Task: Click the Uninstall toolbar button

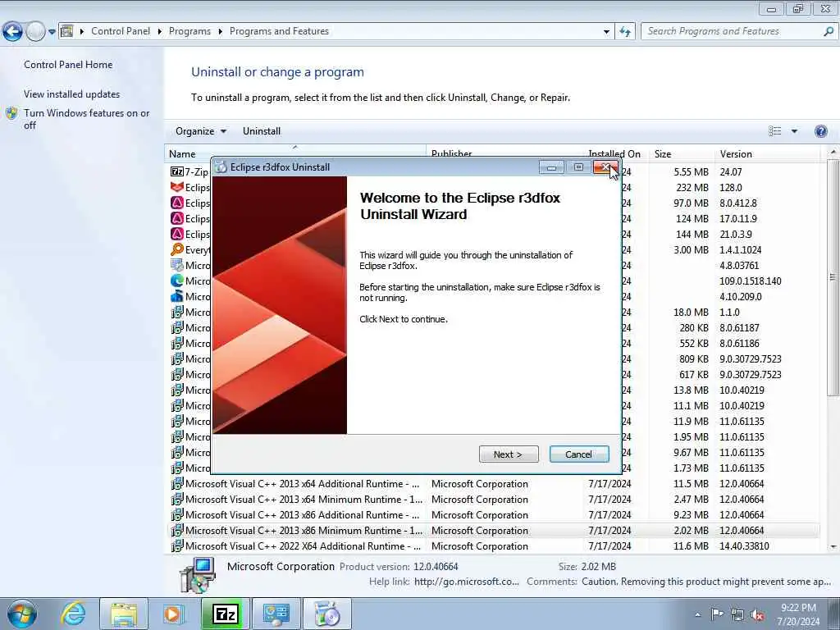Action: coord(262,131)
